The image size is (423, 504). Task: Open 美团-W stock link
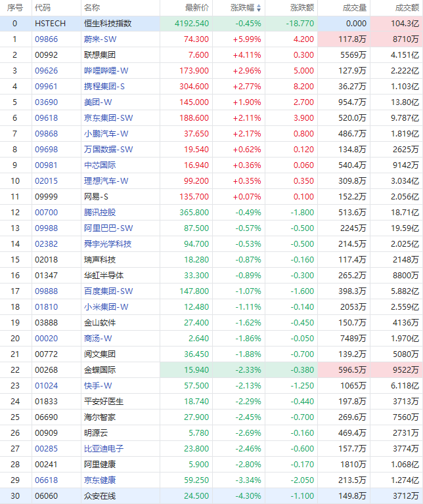[98, 102]
